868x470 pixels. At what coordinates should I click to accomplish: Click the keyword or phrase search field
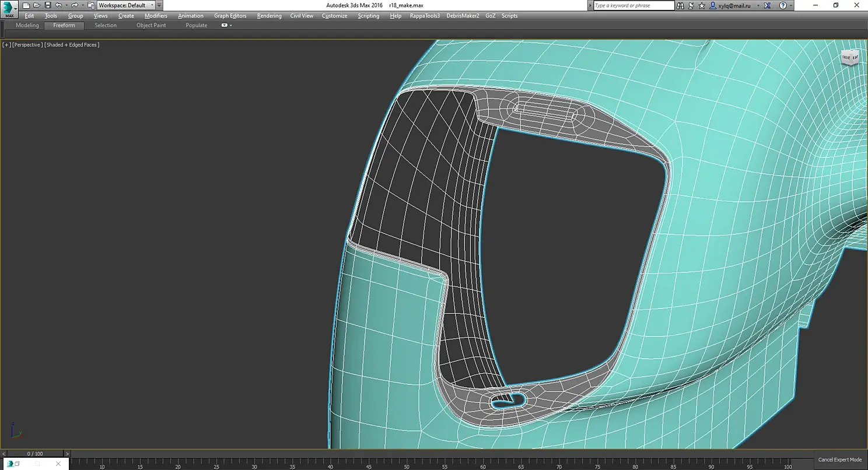point(633,5)
